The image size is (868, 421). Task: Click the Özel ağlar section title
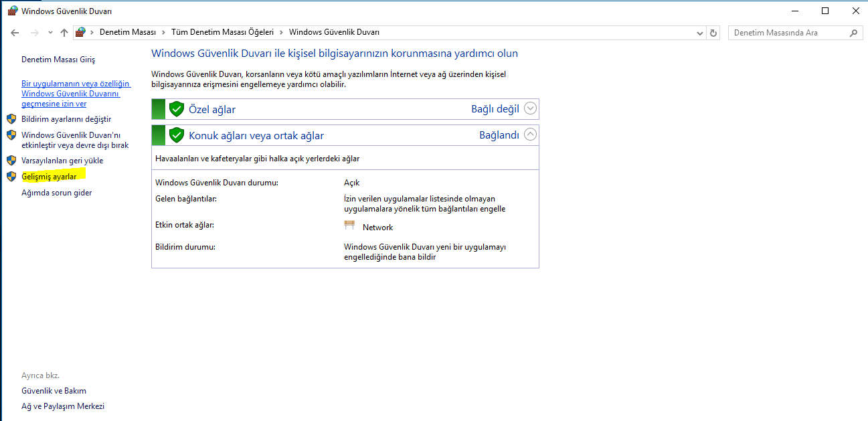tap(212, 109)
